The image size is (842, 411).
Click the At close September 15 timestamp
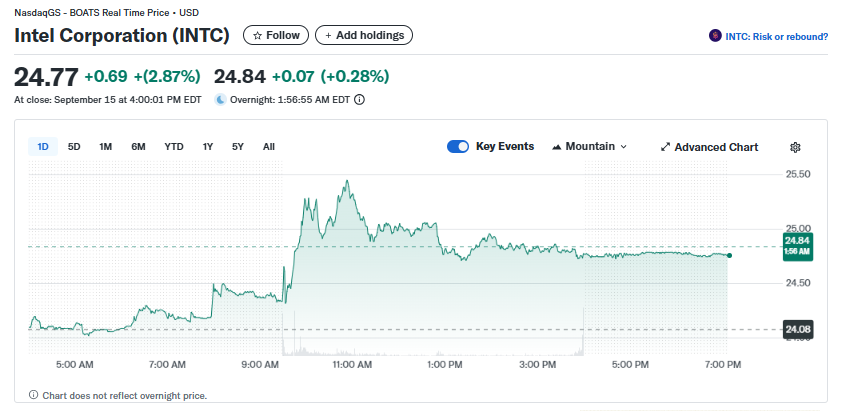point(108,99)
